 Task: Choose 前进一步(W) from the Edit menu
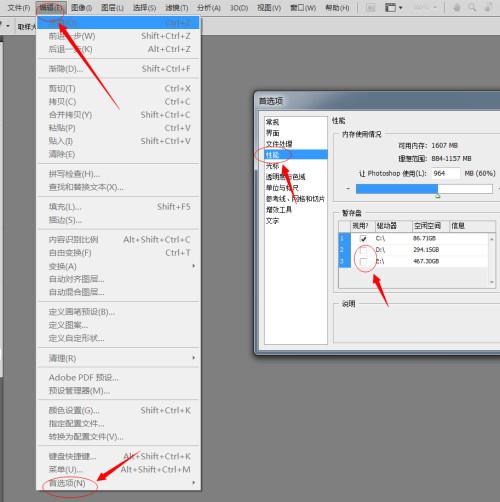point(119,36)
